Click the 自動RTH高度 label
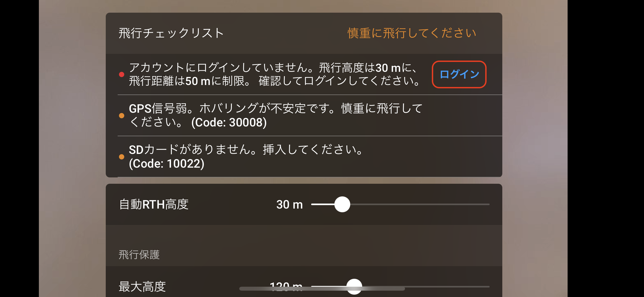The height and width of the screenshot is (297, 644). (154, 205)
